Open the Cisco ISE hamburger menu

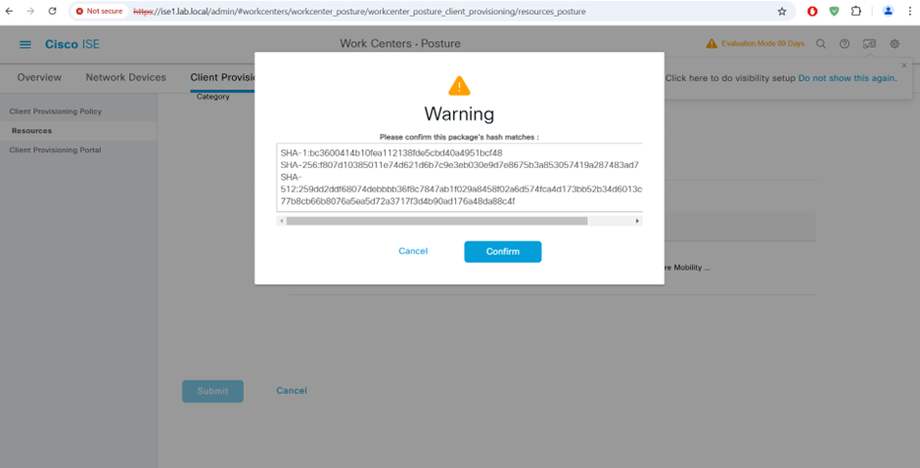coord(25,44)
